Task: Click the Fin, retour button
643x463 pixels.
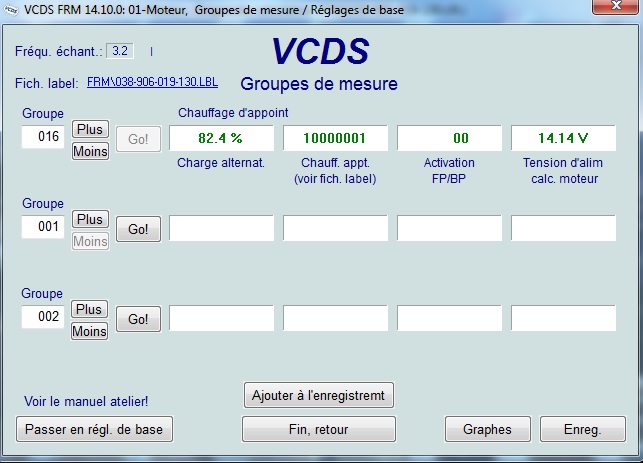Action: click(x=319, y=429)
